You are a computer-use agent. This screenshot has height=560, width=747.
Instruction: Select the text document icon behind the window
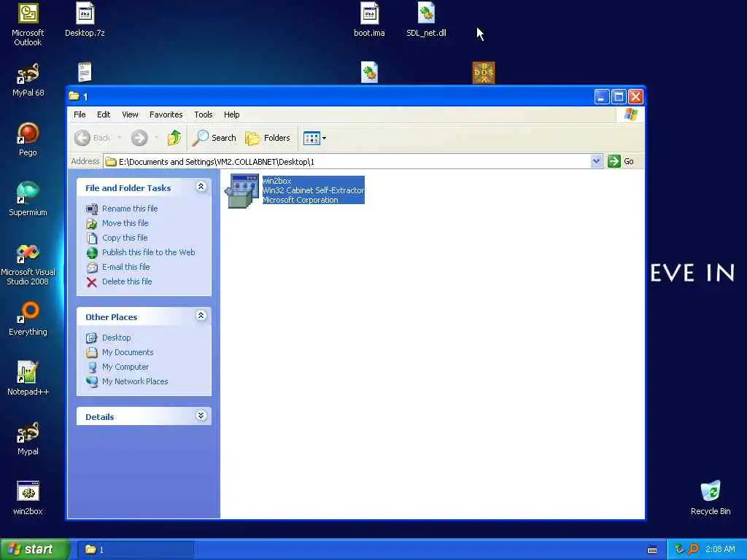(x=85, y=72)
